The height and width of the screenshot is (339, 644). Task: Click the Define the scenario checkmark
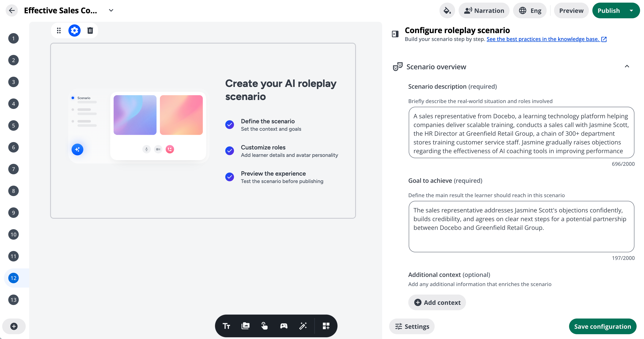tap(229, 124)
